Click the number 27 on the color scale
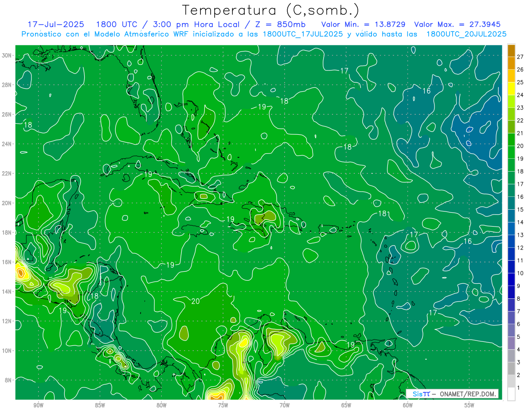 520,56
